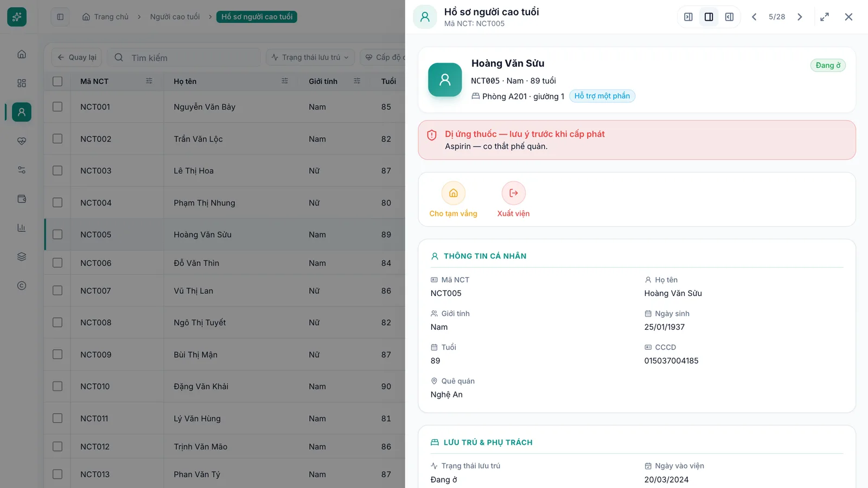Tick the select-all checkbox in table header
This screenshot has height=488, width=868.
(x=58, y=81)
